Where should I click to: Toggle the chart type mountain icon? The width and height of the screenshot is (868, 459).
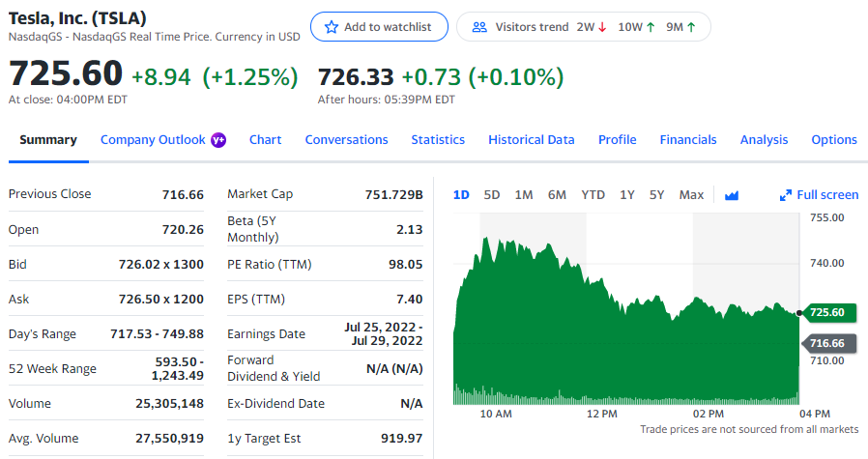[732, 195]
